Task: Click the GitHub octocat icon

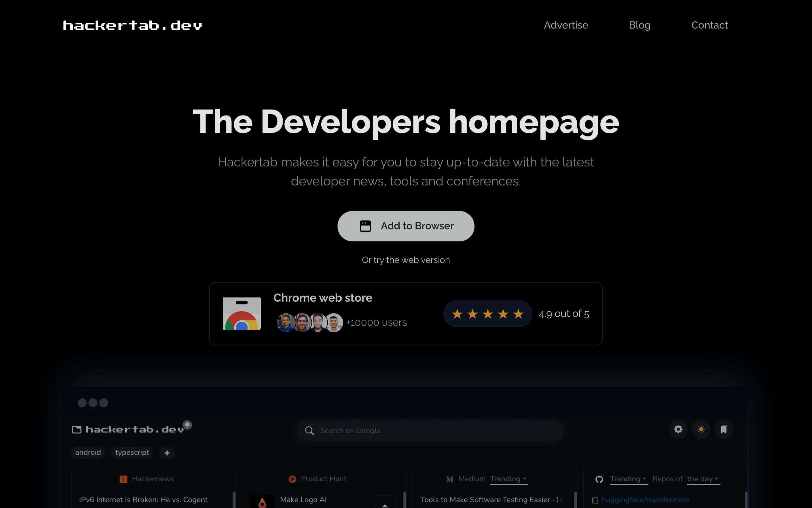Action: coord(599,479)
